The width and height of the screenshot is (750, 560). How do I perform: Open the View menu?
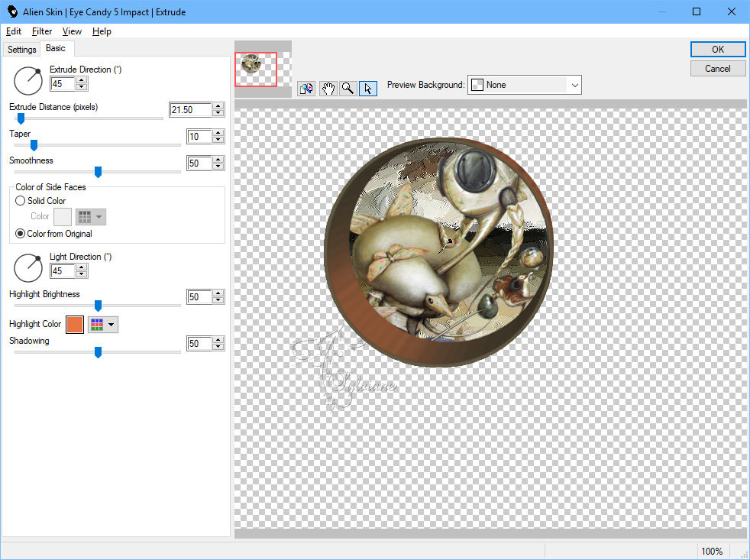point(72,31)
